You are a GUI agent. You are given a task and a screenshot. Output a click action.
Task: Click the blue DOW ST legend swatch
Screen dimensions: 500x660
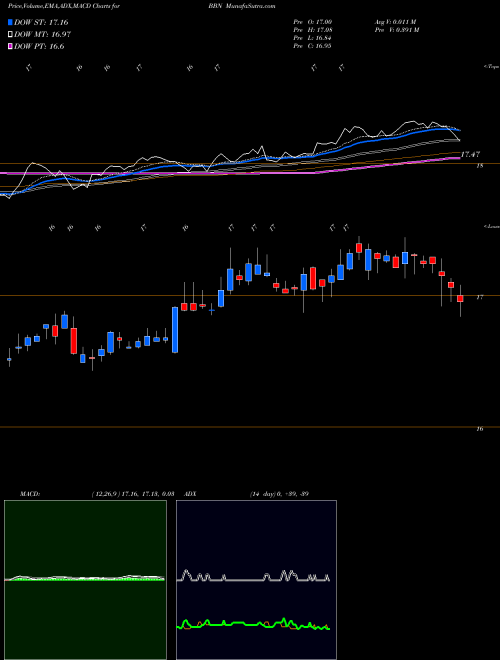(x=11, y=23)
